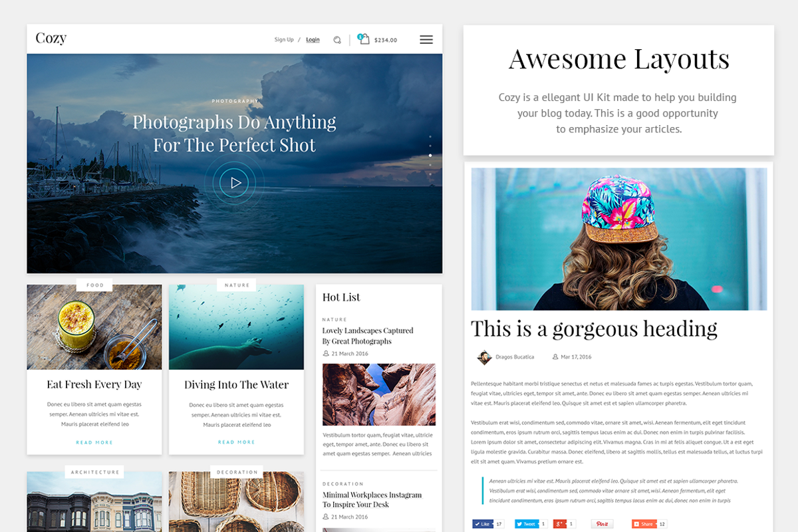Viewport: 798px width, 532px height.
Task: Click the Nature tag above diving image
Action: 237,285
